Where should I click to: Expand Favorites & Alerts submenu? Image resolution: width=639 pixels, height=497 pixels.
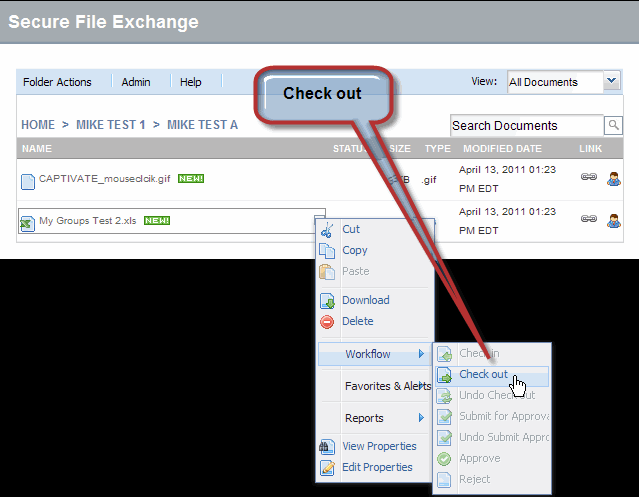[385, 386]
